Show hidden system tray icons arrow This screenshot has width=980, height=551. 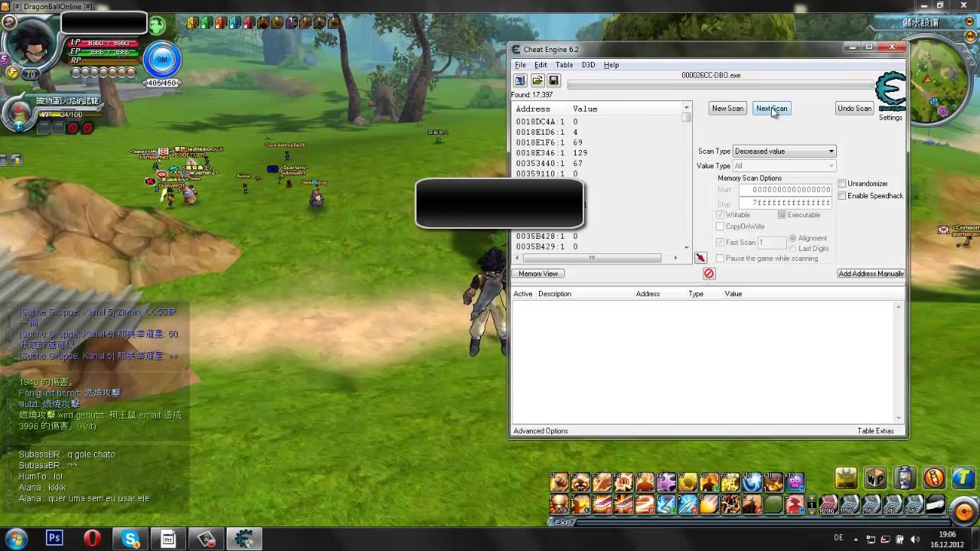(x=856, y=539)
